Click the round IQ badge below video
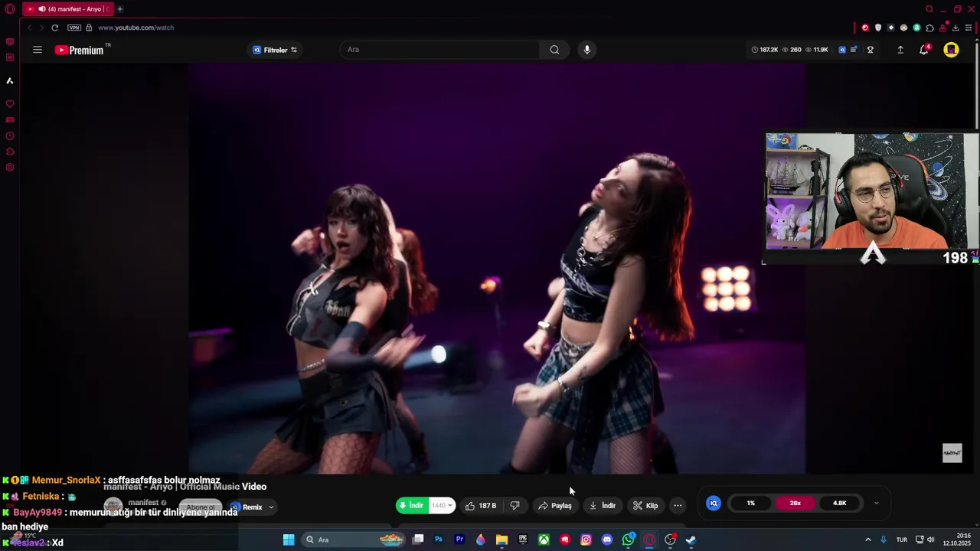This screenshot has height=551, width=980. 714,503
